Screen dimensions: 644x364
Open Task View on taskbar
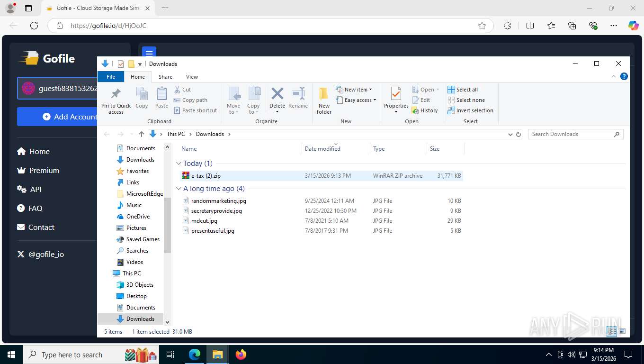point(170,355)
